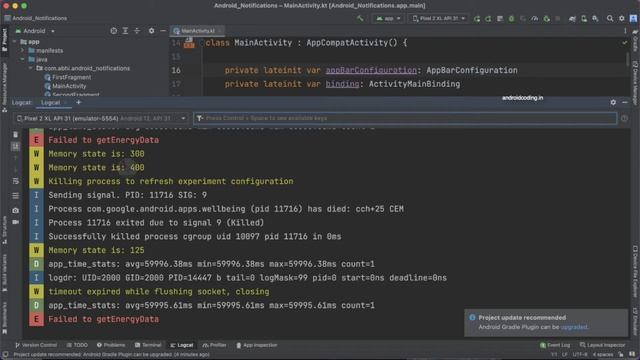Toggle soft-wrap in Logcat sidebar

pyautogui.click(x=16, y=181)
